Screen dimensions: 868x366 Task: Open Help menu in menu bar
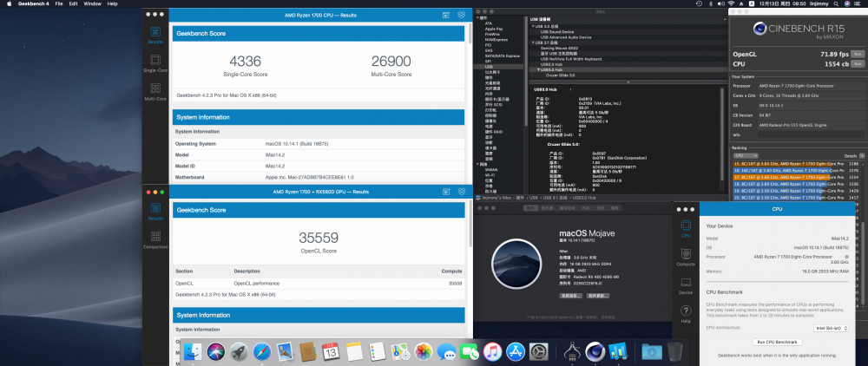[112, 3]
